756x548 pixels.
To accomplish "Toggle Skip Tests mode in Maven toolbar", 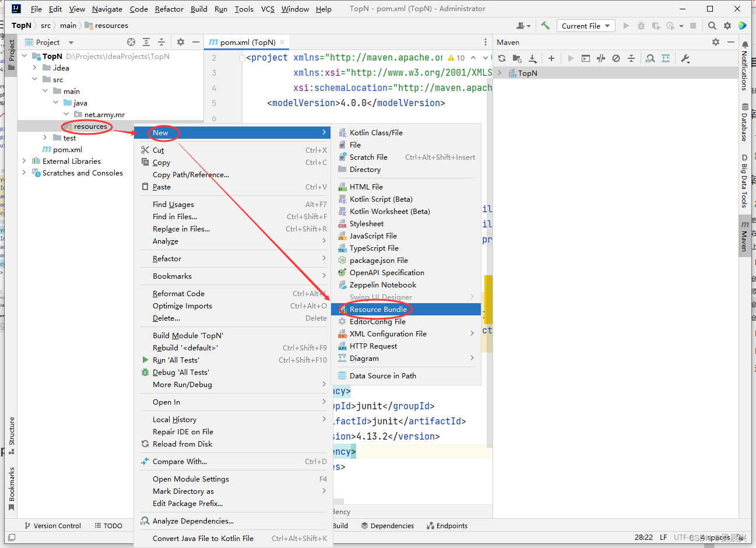I will [616, 58].
